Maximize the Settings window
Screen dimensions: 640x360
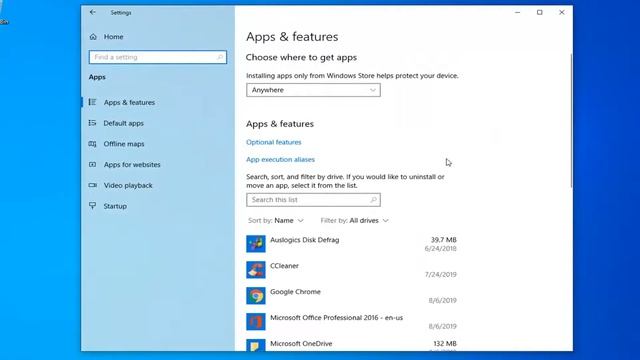pyautogui.click(x=540, y=12)
